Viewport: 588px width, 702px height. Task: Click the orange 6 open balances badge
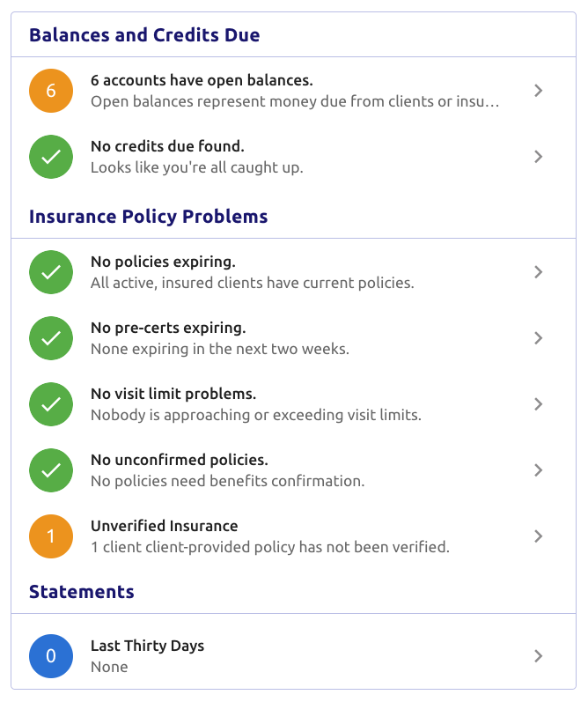pos(51,91)
